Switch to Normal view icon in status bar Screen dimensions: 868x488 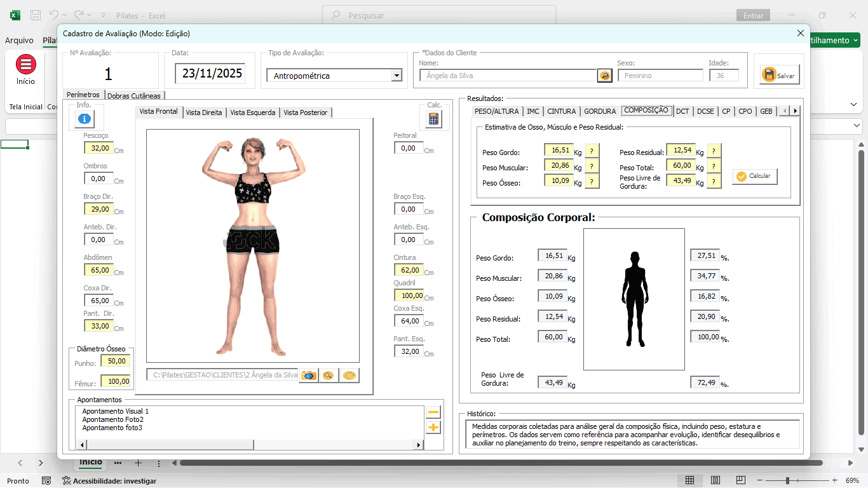(x=690, y=480)
